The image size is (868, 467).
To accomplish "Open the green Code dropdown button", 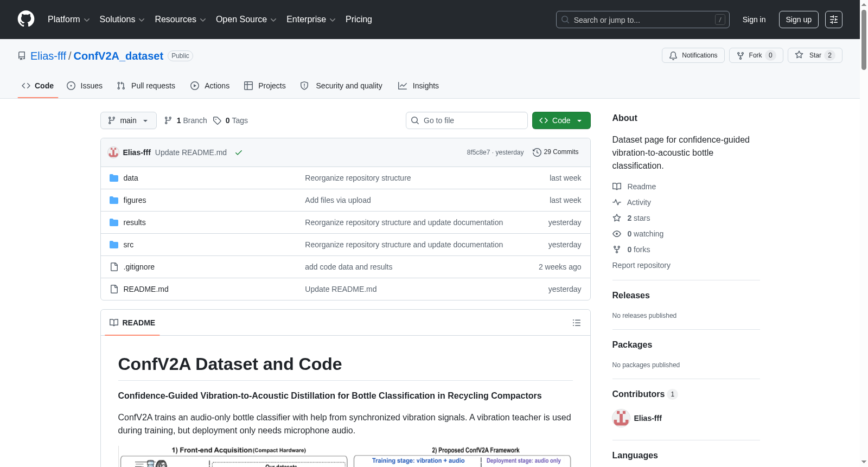I will click(x=561, y=120).
